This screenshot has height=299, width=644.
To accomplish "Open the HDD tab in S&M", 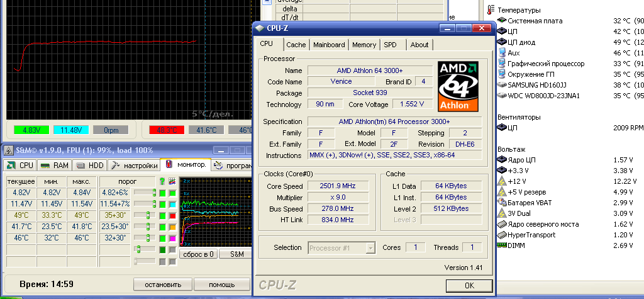I will pyautogui.click(x=91, y=166).
